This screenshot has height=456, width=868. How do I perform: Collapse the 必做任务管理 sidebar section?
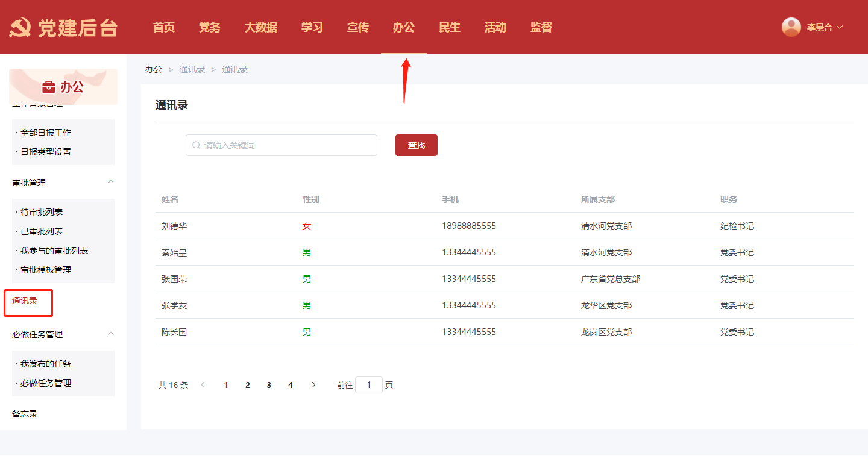110,334
